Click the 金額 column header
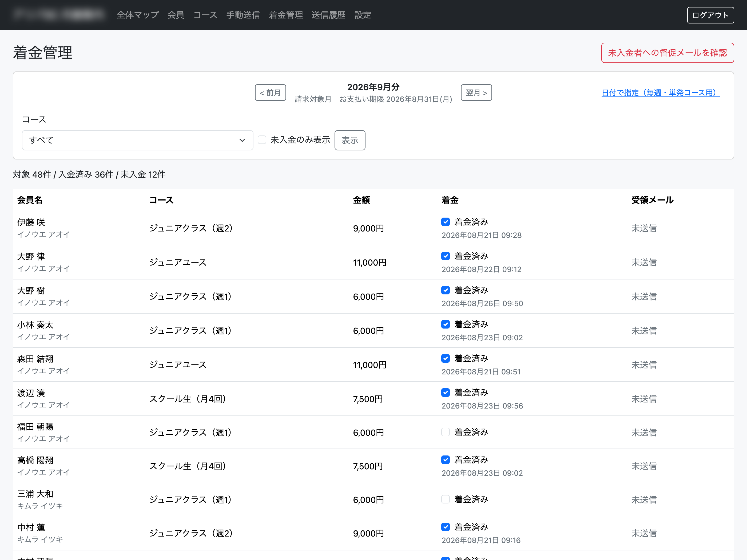747x560 pixels. tap(361, 200)
